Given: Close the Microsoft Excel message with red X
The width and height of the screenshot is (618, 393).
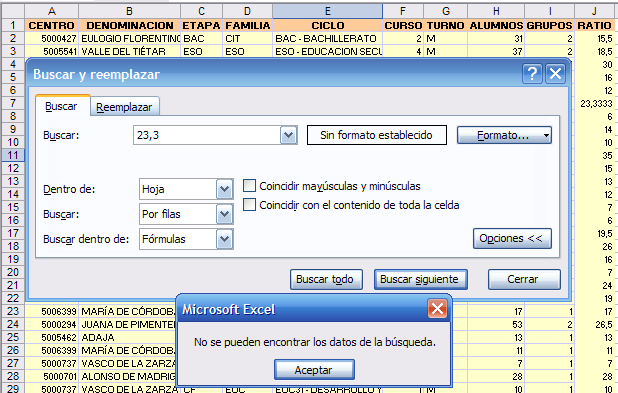Looking at the screenshot, I should pyautogui.click(x=437, y=309).
